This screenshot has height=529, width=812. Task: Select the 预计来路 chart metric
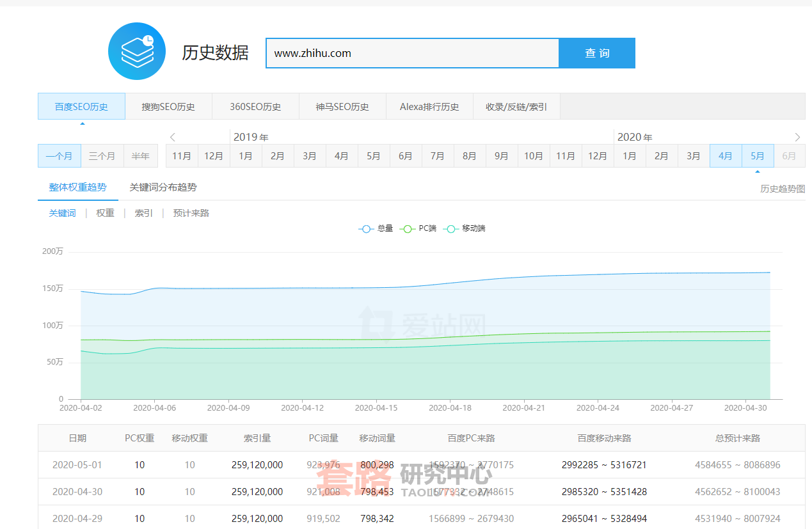tap(191, 213)
